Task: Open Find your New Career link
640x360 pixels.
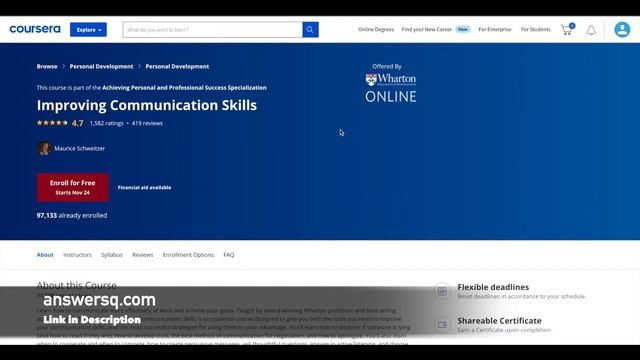Action: click(427, 29)
